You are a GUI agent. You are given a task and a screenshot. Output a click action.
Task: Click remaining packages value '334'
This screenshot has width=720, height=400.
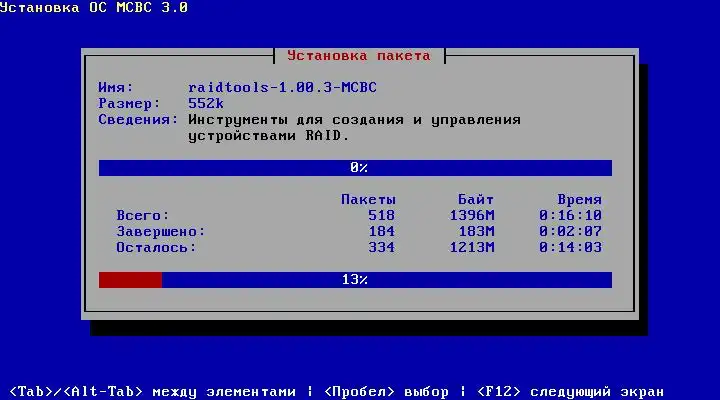pyautogui.click(x=381, y=248)
